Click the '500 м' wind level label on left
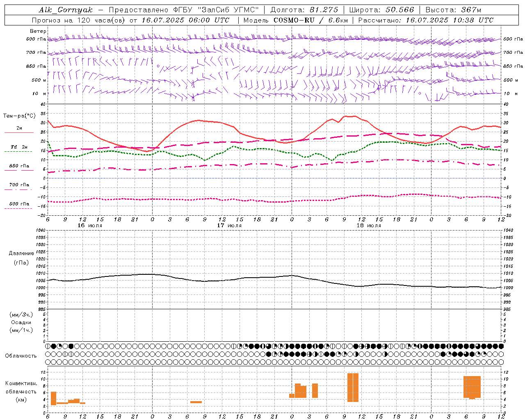The width and height of the screenshot is (525, 420). pos(39,80)
